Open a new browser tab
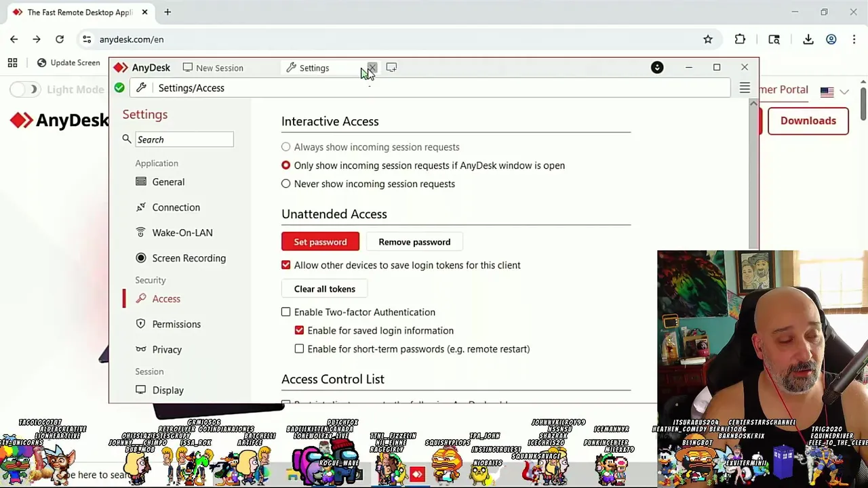 pos(167,12)
